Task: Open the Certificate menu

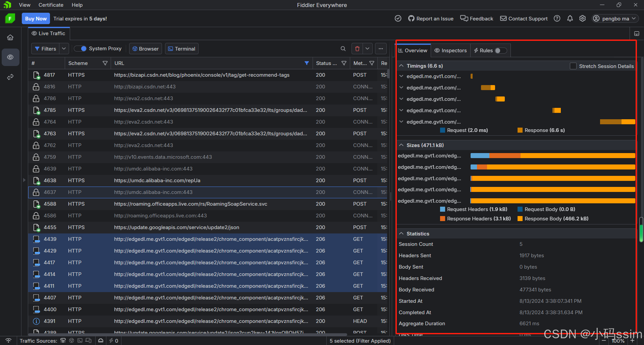Action: (x=51, y=5)
